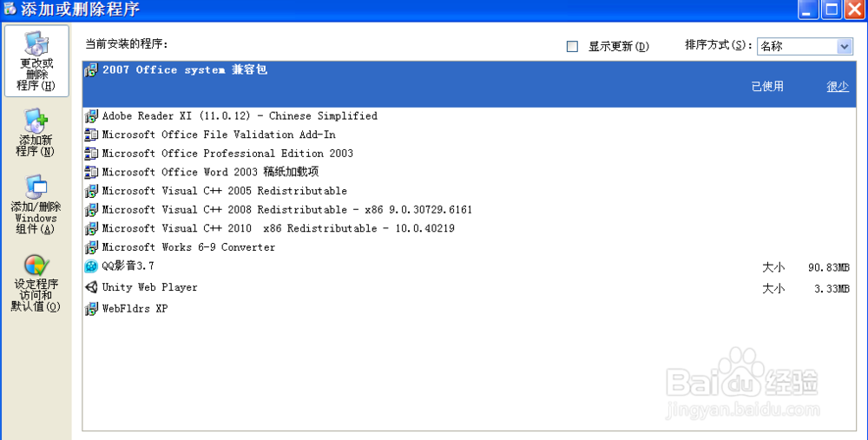Click the Visual C++ 2008 Redistributable icon
Image resolution: width=868 pixels, height=440 pixels.
[x=91, y=210]
